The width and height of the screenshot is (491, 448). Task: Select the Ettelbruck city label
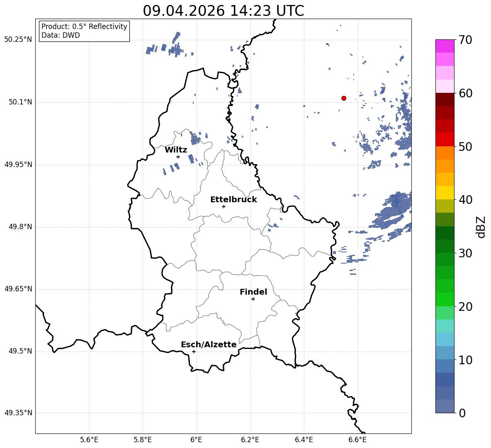233,200
